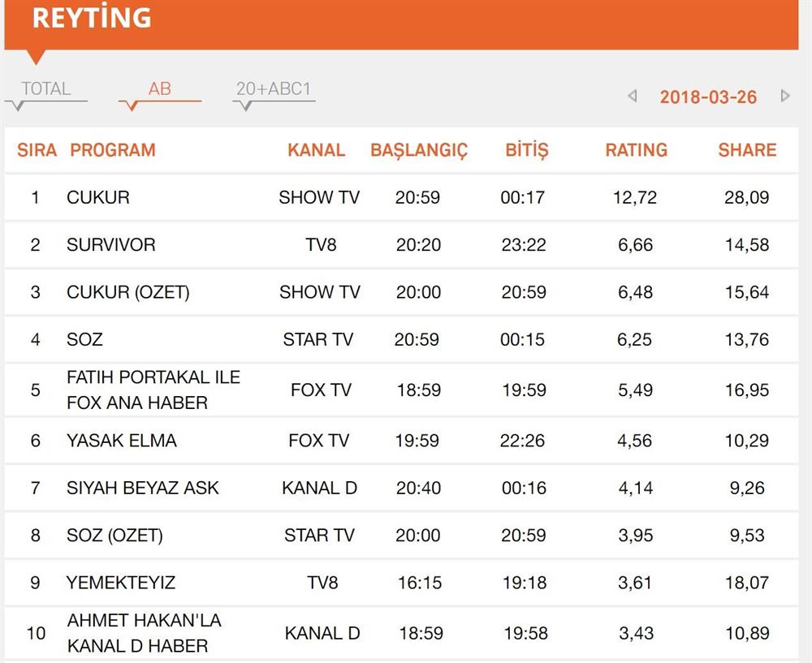Select the AB ratings tab
This screenshot has width=812, height=663.
point(160,89)
